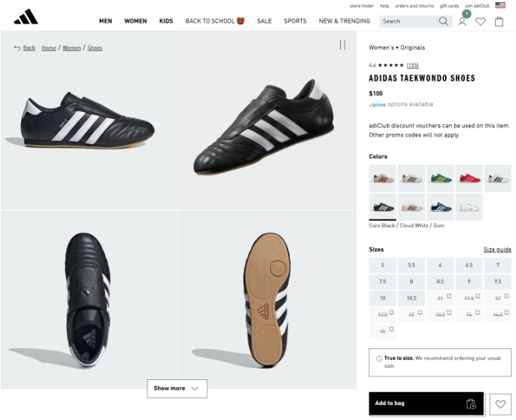Click notify bell for size 12.5
516x420 pixels.
pos(392,312)
